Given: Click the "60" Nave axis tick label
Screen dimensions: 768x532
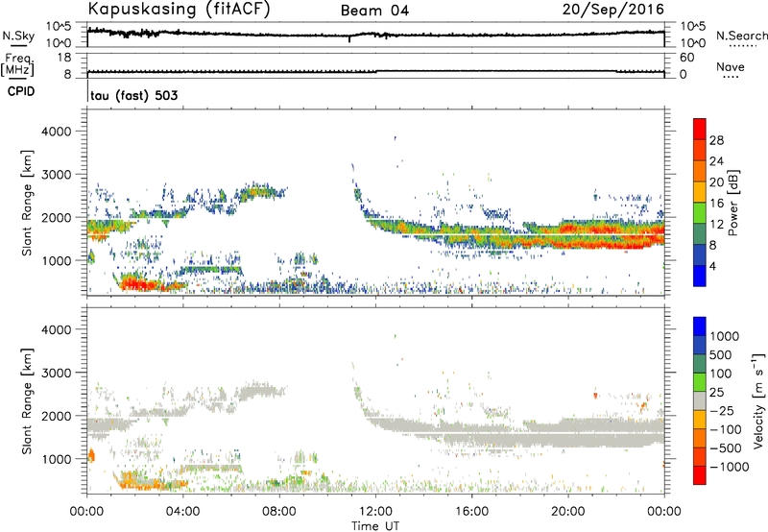Looking at the screenshot, I should point(687,58).
